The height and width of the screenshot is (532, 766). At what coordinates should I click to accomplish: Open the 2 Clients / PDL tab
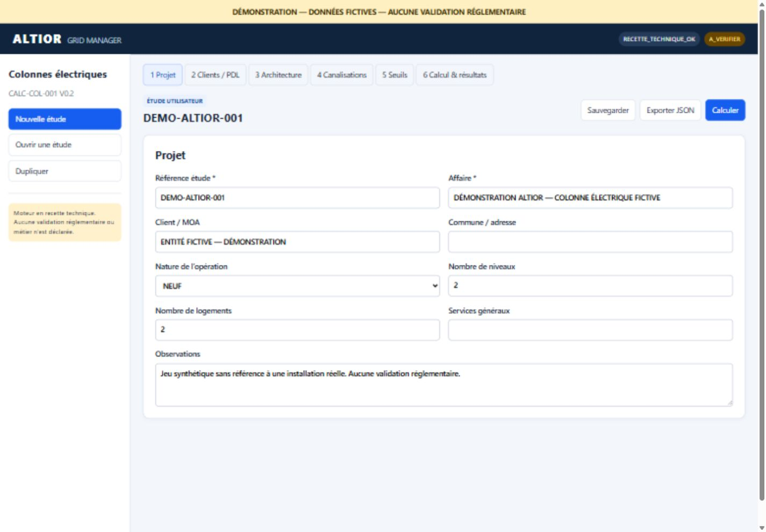[x=216, y=75]
